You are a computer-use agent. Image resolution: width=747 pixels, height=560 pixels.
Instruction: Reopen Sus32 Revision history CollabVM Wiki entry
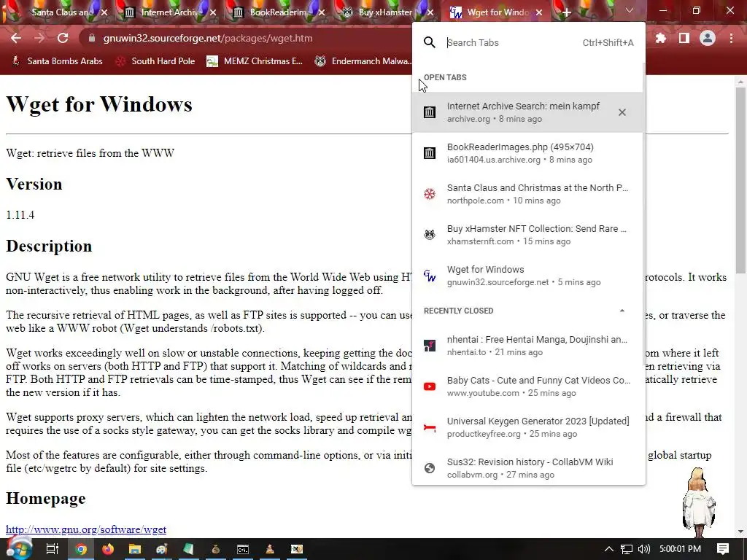tap(527, 467)
